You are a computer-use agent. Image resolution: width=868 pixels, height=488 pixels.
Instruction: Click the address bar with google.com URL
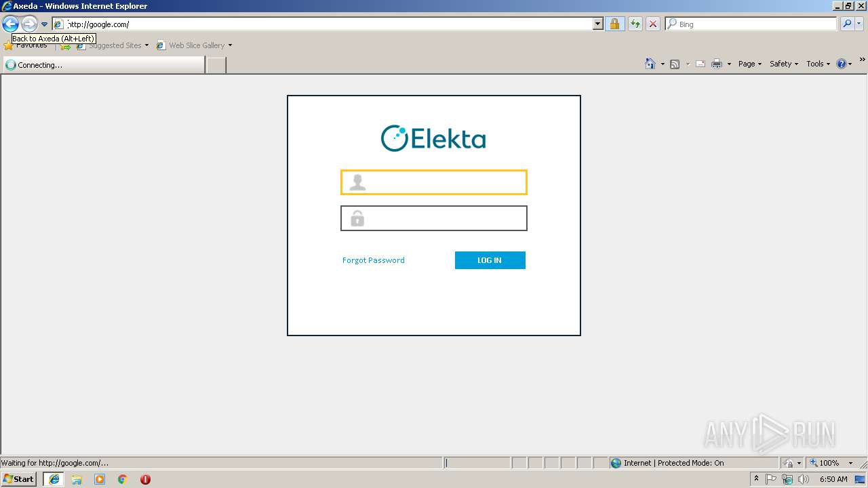(x=328, y=24)
